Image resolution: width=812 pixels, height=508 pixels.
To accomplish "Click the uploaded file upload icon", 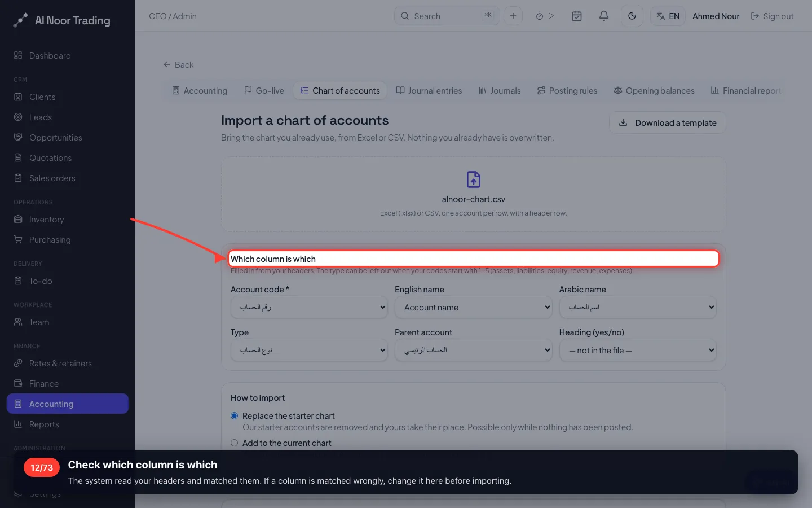I will [474, 179].
